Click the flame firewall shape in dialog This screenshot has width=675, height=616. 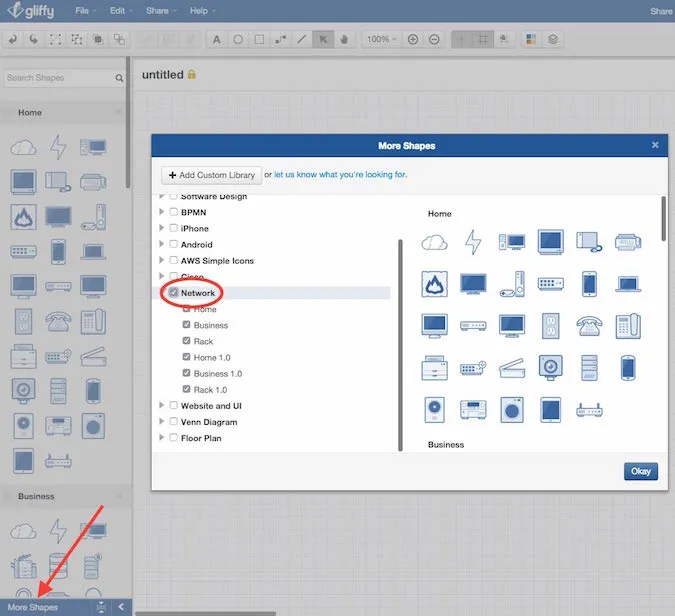[x=434, y=284]
